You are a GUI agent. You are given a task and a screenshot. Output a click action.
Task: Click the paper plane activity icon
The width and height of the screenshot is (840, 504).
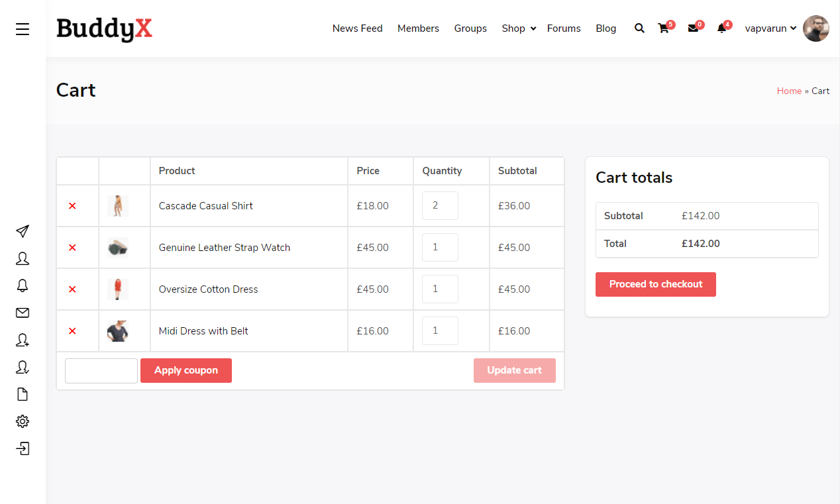coord(23,231)
